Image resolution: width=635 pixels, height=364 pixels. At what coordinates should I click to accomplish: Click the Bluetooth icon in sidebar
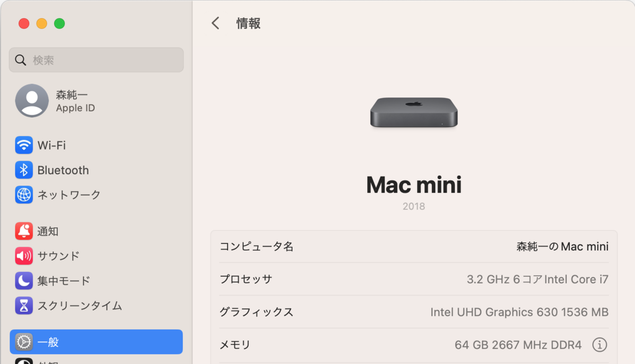24,170
